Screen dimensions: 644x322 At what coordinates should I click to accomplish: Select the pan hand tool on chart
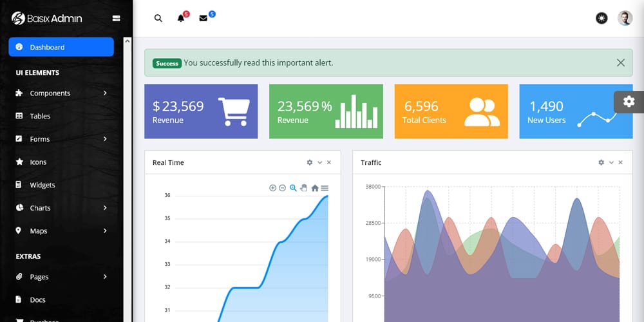click(x=304, y=188)
